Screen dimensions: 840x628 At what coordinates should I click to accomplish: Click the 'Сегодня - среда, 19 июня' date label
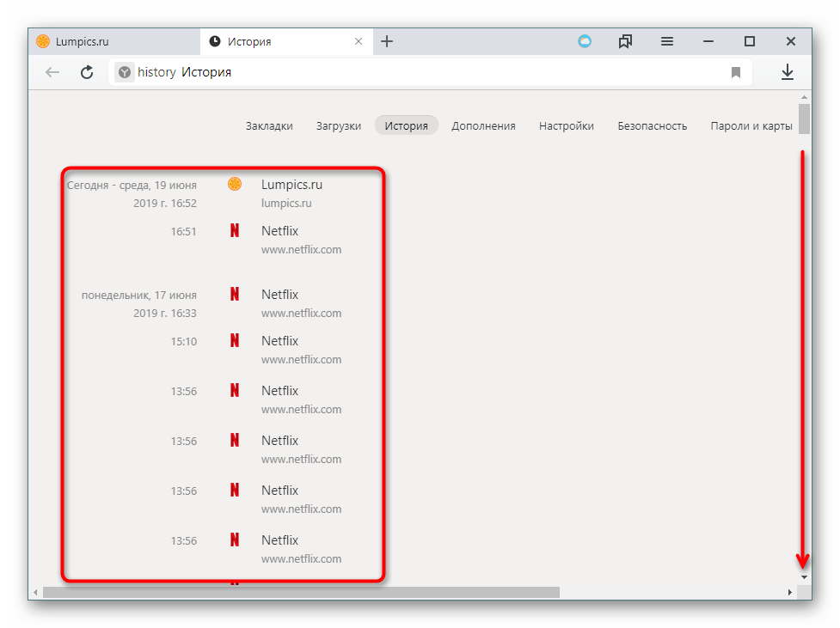[132, 186]
